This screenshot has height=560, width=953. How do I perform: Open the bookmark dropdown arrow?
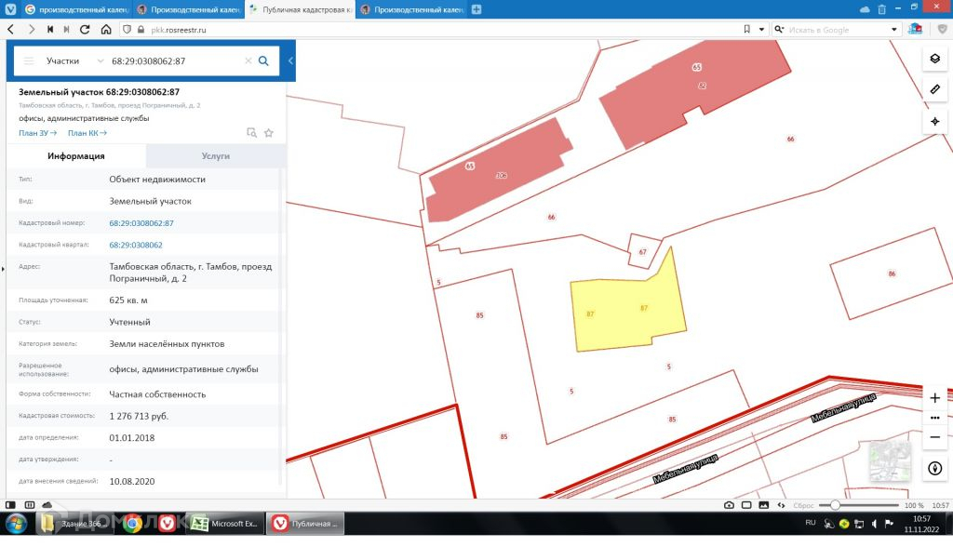tap(761, 29)
